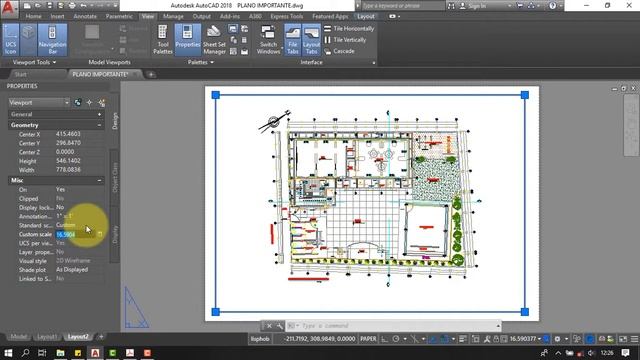Viewport: 640px width, 360px height.
Task: Click the Open file quick-access icon
Action: 38,6
